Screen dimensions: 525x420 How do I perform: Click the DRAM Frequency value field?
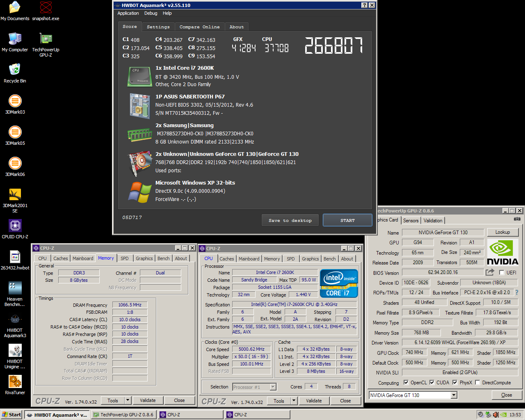(130, 305)
